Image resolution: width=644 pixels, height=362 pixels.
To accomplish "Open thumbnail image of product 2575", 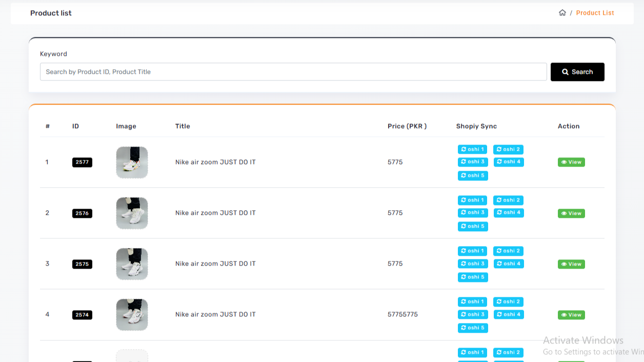I will [x=132, y=264].
